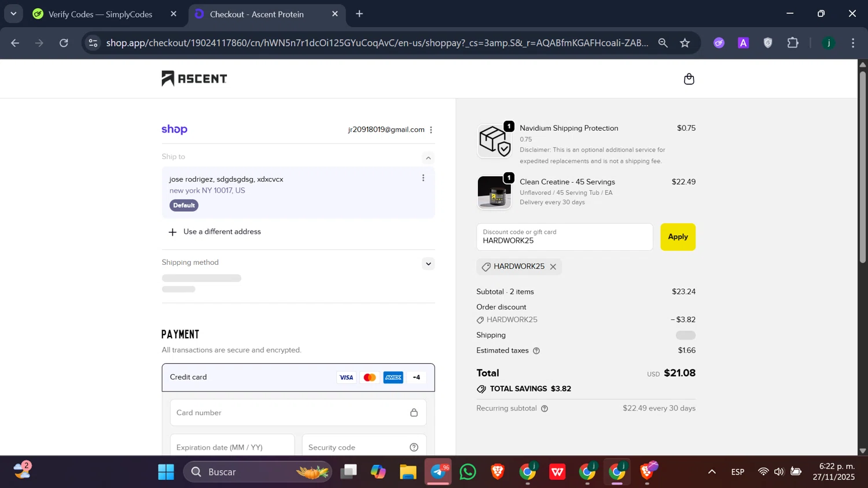
Task: Show hidden system tray icons
Action: [x=712, y=472]
